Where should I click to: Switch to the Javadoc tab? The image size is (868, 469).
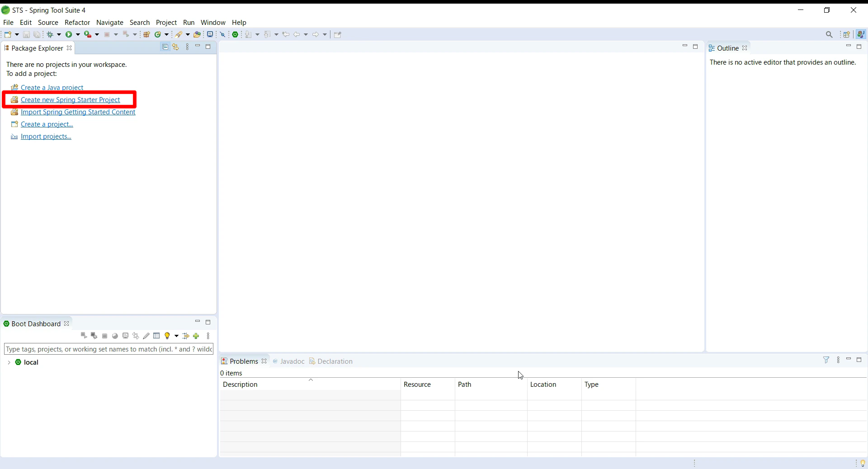288,361
